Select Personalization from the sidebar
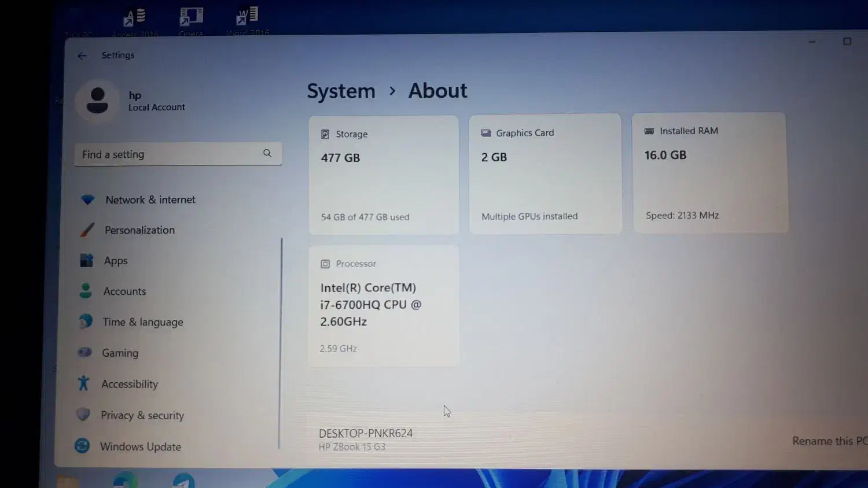868x488 pixels. point(139,230)
